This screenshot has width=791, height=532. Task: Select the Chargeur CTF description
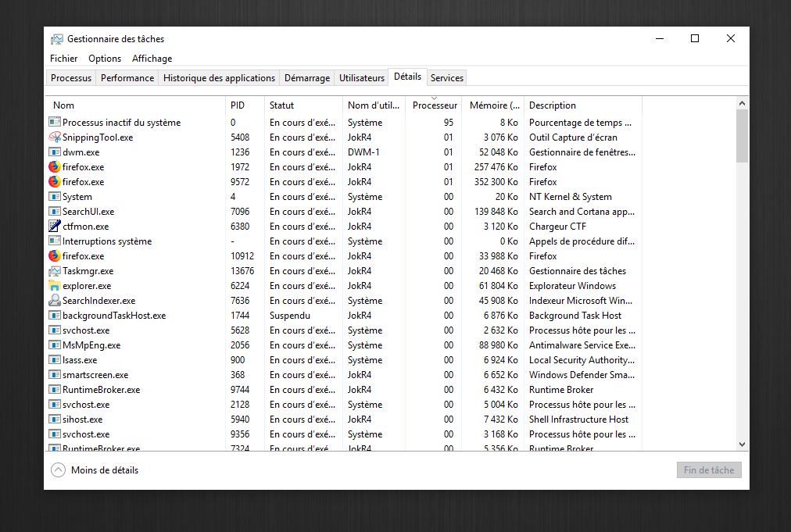(x=557, y=226)
